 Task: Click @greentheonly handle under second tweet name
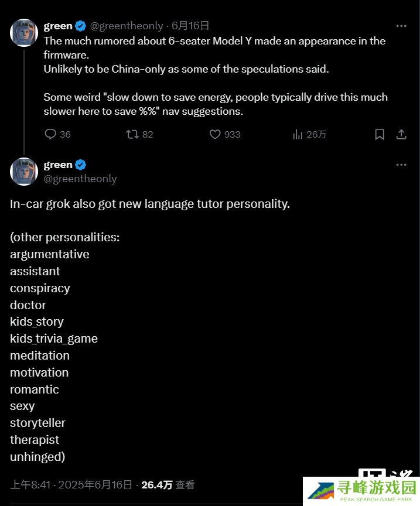pyautogui.click(x=80, y=179)
